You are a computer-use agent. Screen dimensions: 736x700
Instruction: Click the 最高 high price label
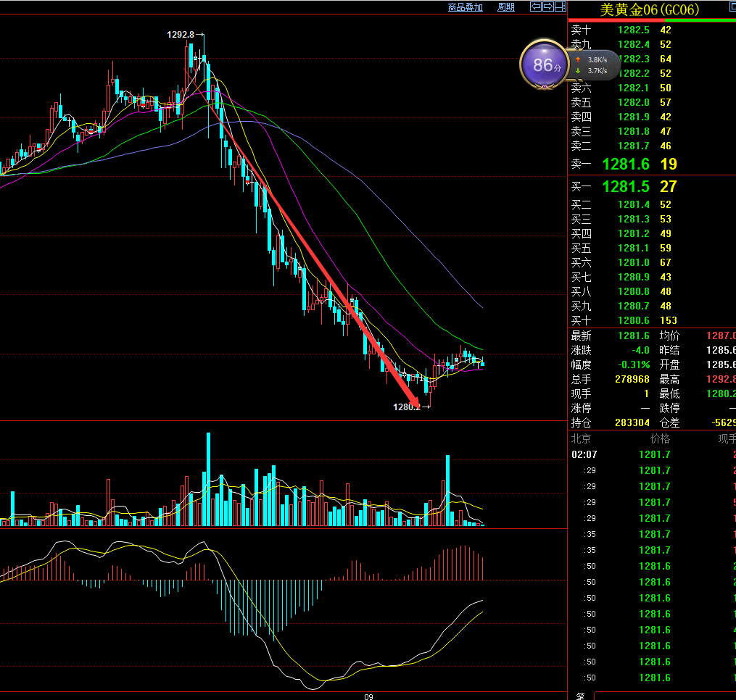pyautogui.click(x=669, y=380)
